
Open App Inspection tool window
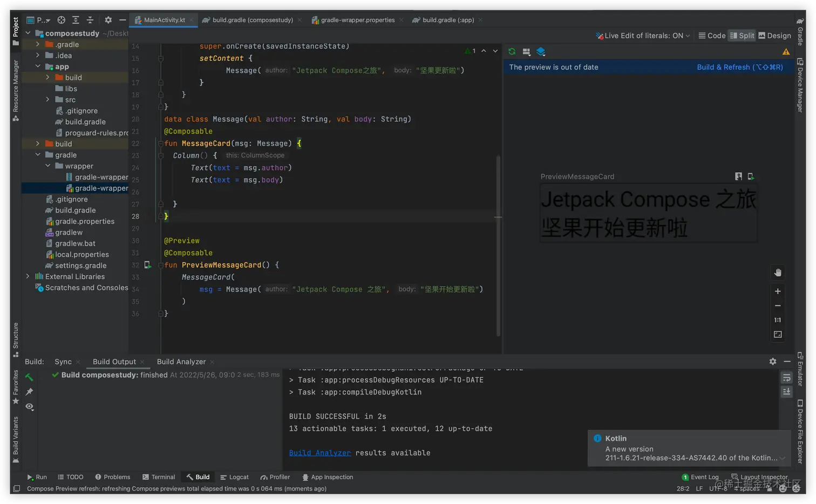327,477
